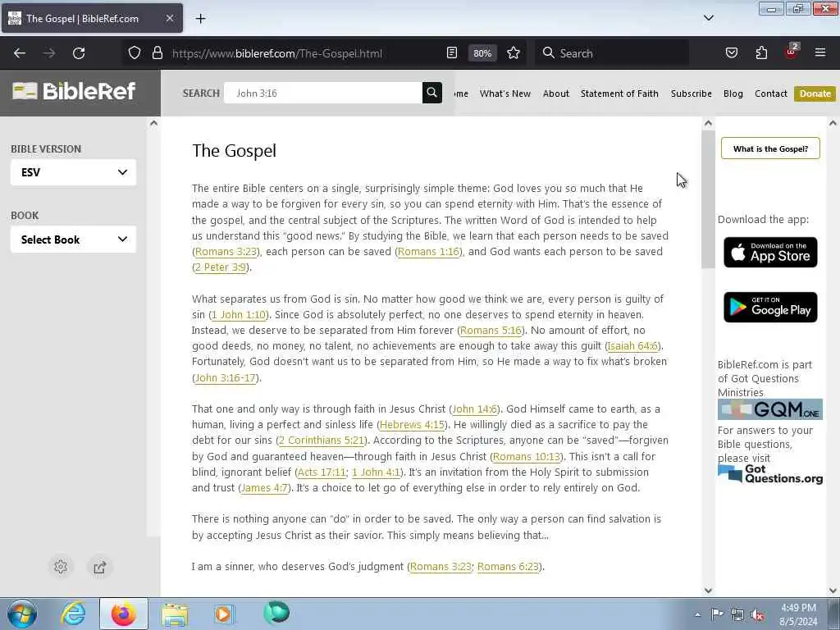Click the Donate button
The width and height of the screenshot is (840, 630).
(815, 94)
